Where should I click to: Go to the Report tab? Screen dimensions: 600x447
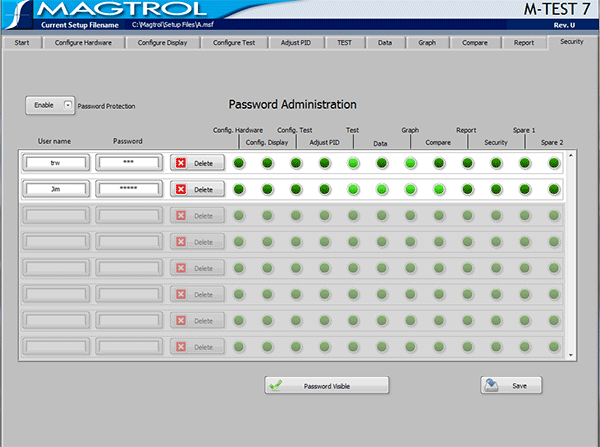point(524,42)
